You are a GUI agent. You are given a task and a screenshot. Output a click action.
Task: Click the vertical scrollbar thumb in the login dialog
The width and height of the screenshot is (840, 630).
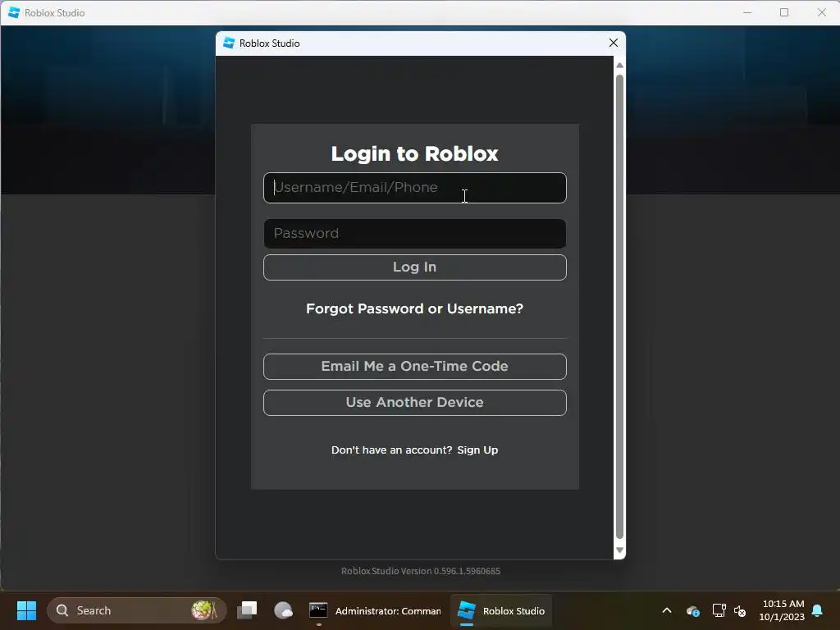619,307
